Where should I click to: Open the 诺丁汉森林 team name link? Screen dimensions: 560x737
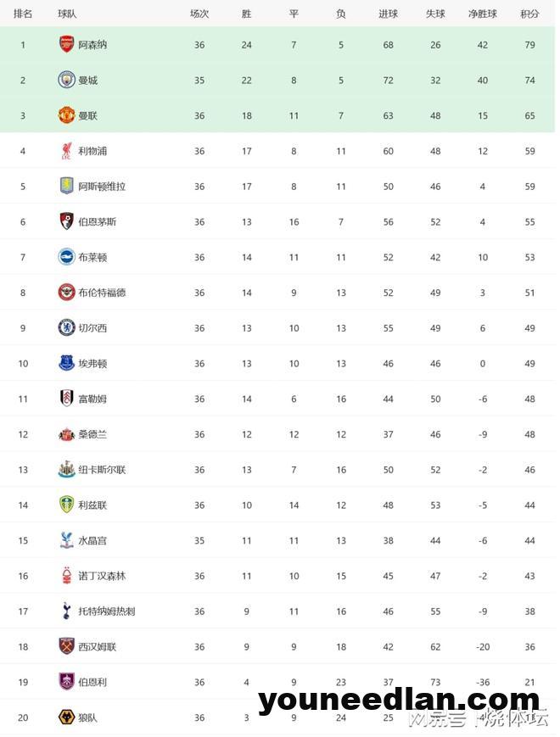pos(102,576)
